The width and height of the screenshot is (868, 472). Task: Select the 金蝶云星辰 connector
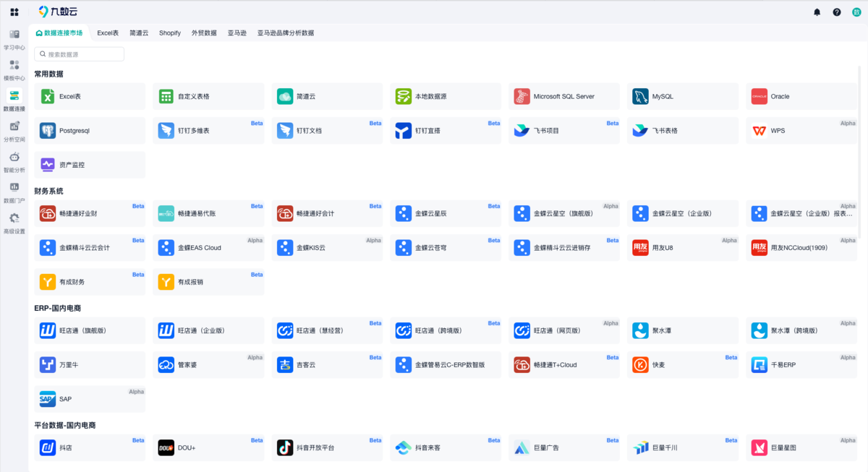tap(446, 213)
